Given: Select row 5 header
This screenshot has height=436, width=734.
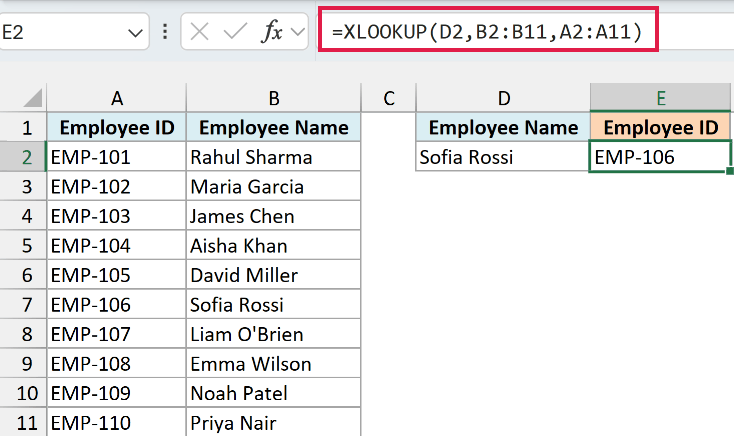Looking at the screenshot, I should point(23,245).
